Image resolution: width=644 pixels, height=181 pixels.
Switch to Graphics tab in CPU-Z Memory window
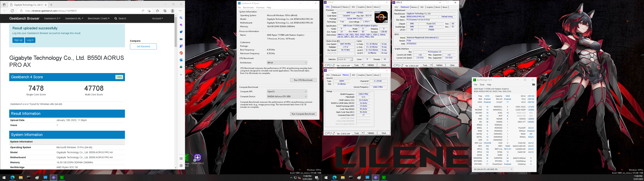pos(362,75)
